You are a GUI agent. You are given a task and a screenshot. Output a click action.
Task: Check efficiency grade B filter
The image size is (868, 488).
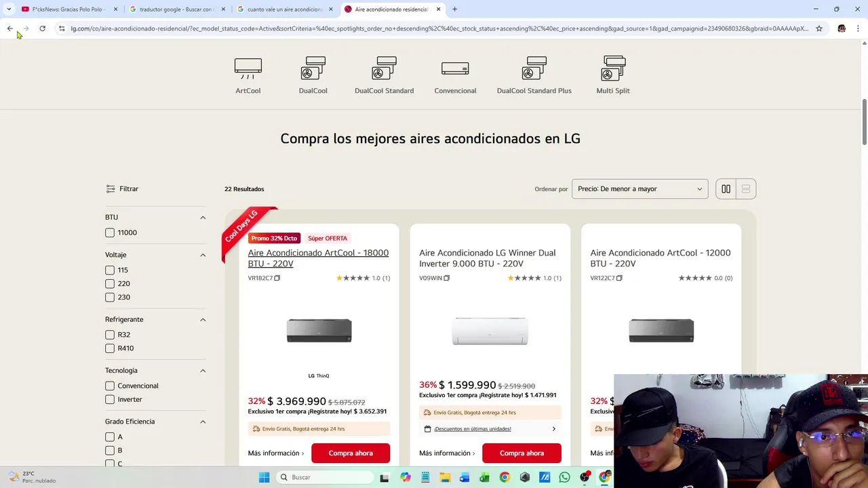point(110,450)
